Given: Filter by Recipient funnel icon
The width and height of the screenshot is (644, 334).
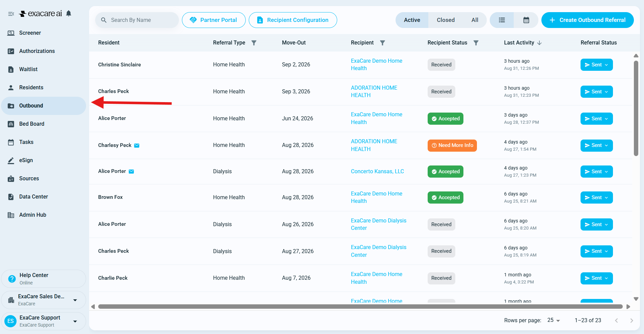Looking at the screenshot, I should coord(382,43).
